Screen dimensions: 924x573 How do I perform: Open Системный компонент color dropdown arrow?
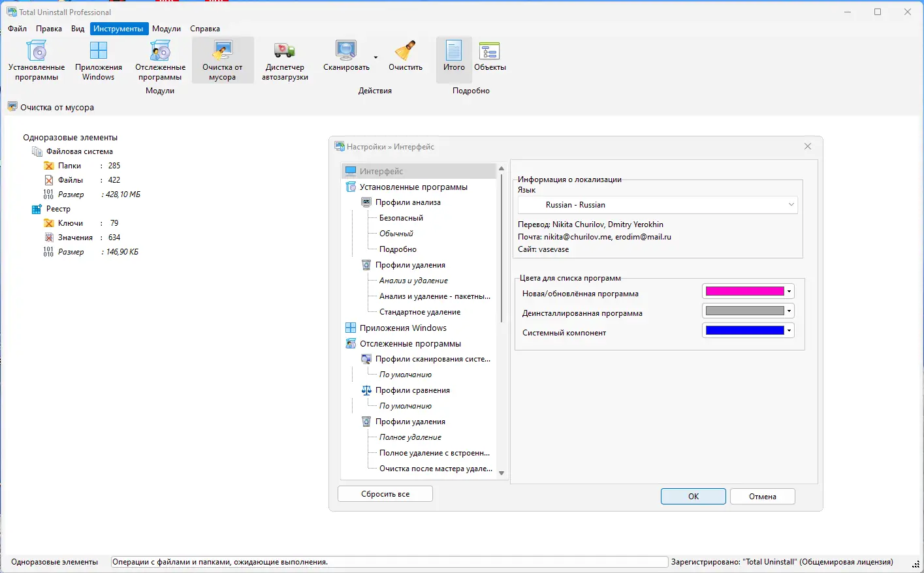point(789,331)
